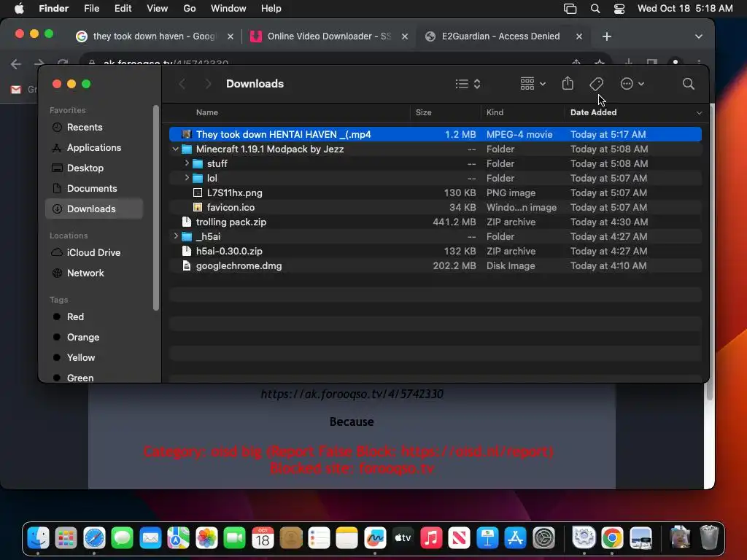Open the Go menu

[190, 9]
